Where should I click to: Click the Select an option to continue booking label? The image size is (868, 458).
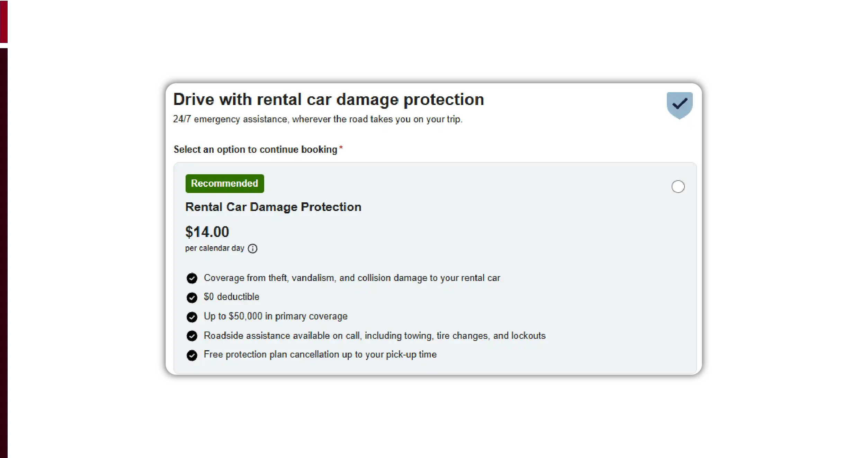coord(255,149)
